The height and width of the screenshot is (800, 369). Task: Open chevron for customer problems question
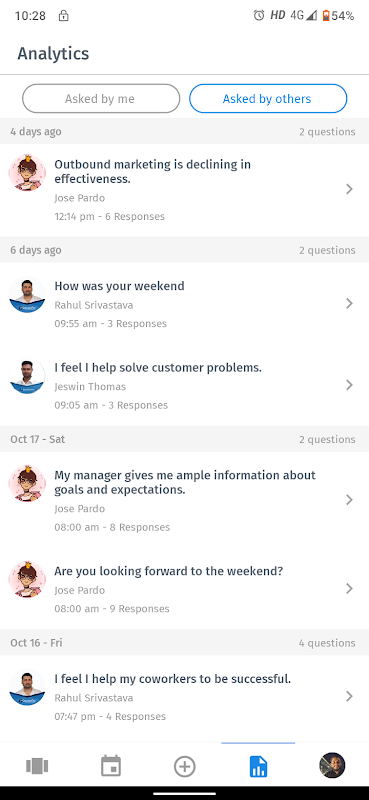point(350,385)
